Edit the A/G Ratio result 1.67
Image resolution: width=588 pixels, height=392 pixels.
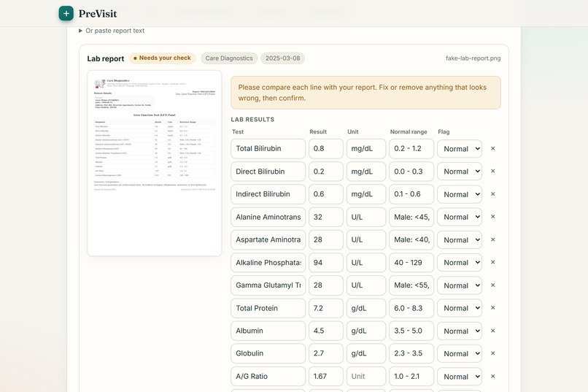pyautogui.click(x=326, y=376)
